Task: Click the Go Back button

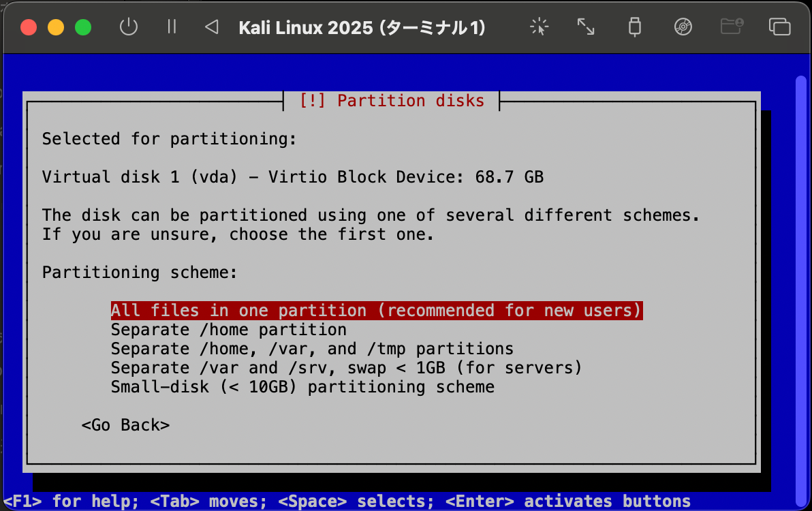Action: [x=125, y=425]
